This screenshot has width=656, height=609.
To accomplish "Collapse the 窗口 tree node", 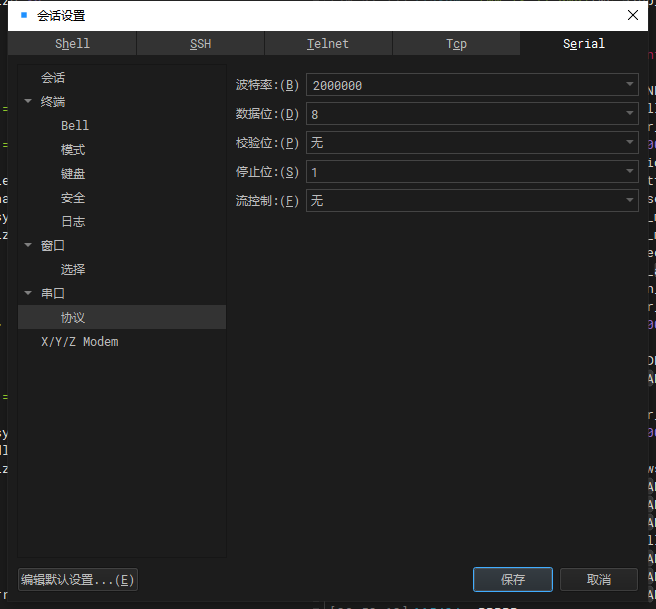I will pos(28,245).
